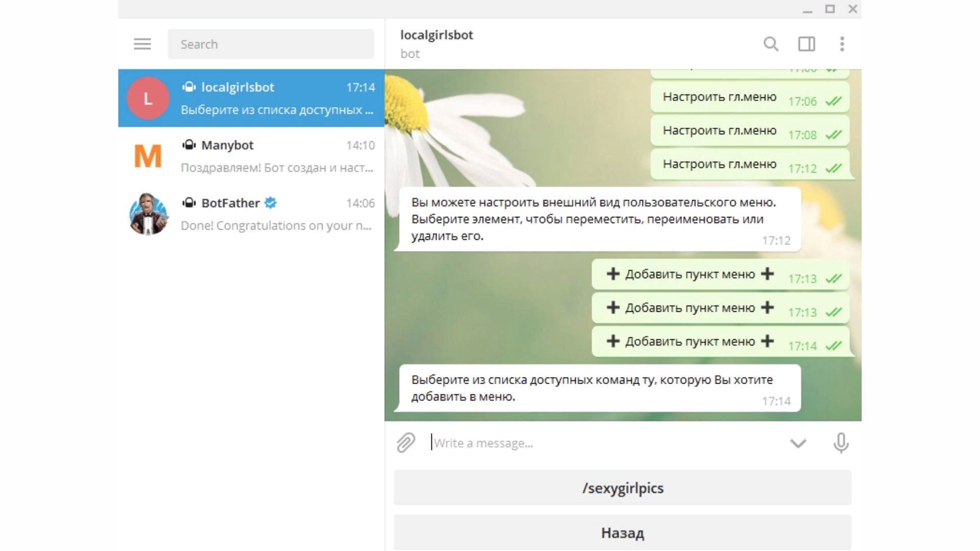Image resolution: width=980 pixels, height=551 pixels.
Task: Collapse the bot keyboard with chevron
Action: pos(798,443)
